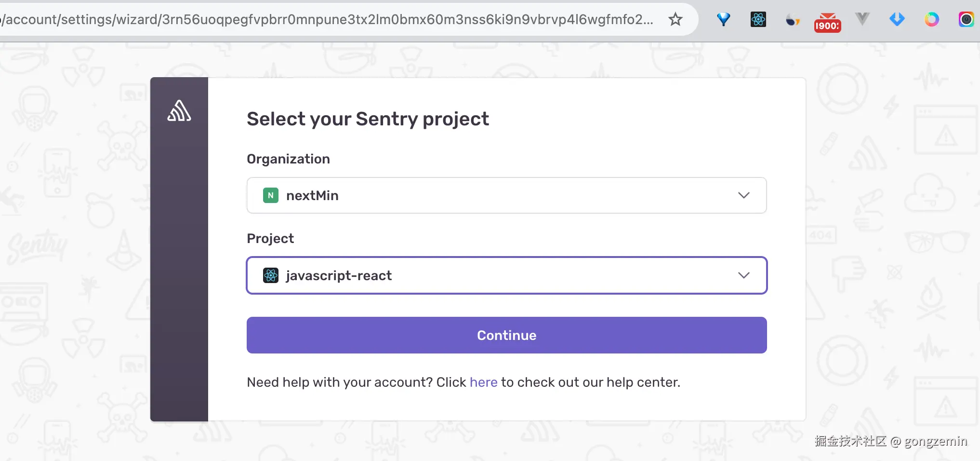Click the browser address bar URL
Viewport: 980px width, 461px height.
(x=328, y=19)
